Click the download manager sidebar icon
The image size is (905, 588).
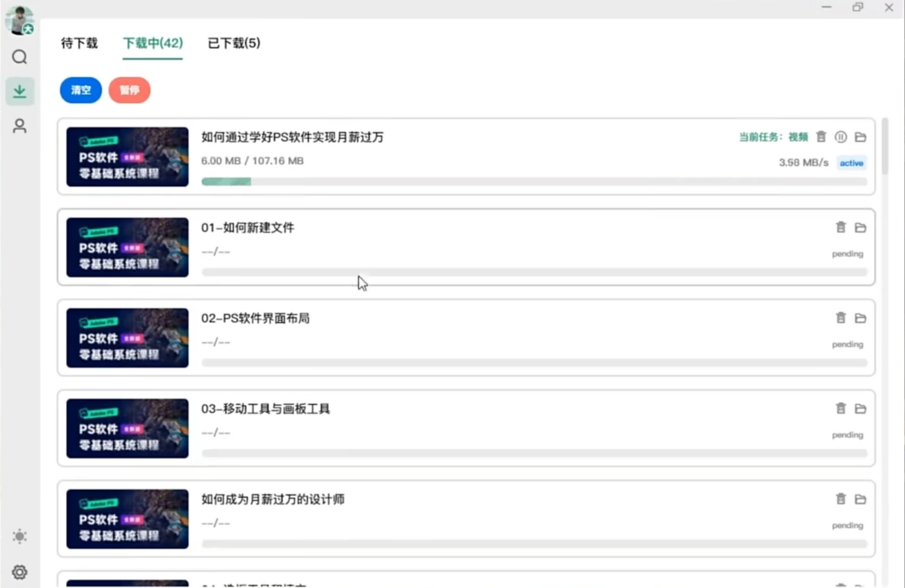click(20, 92)
